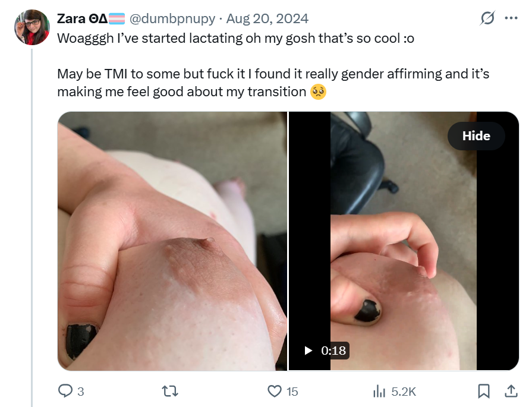This screenshot has height=407, width=532.
Task: Open the right video thumbnail
Action: coord(404,241)
